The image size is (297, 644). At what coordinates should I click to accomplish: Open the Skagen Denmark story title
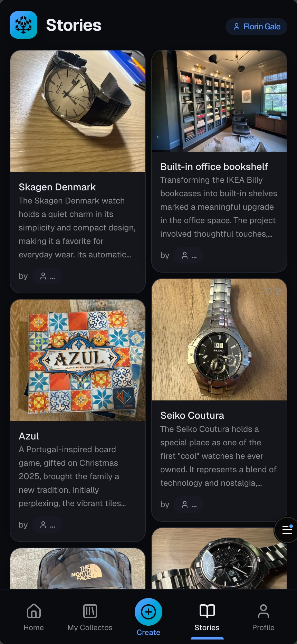pyautogui.click(x=57, y=187)
